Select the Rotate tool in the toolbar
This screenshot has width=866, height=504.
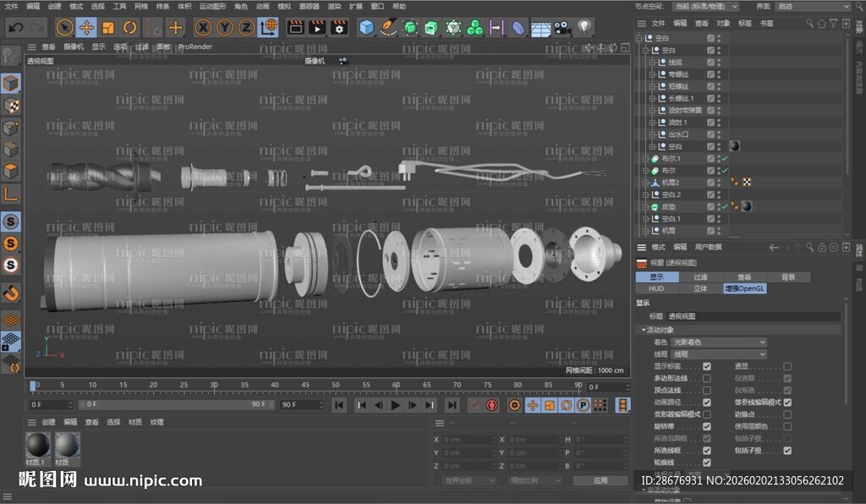pos(129,27)
